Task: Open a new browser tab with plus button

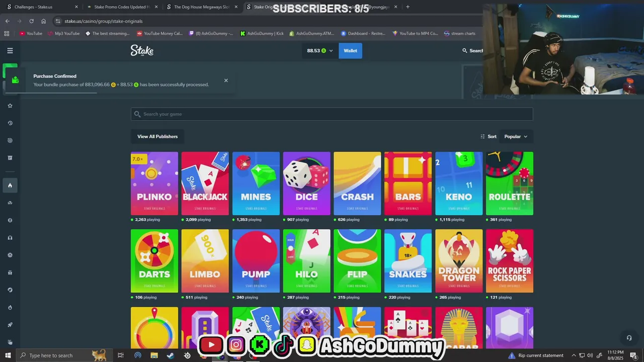Action: pyautogui.click(x=408, y=7)
